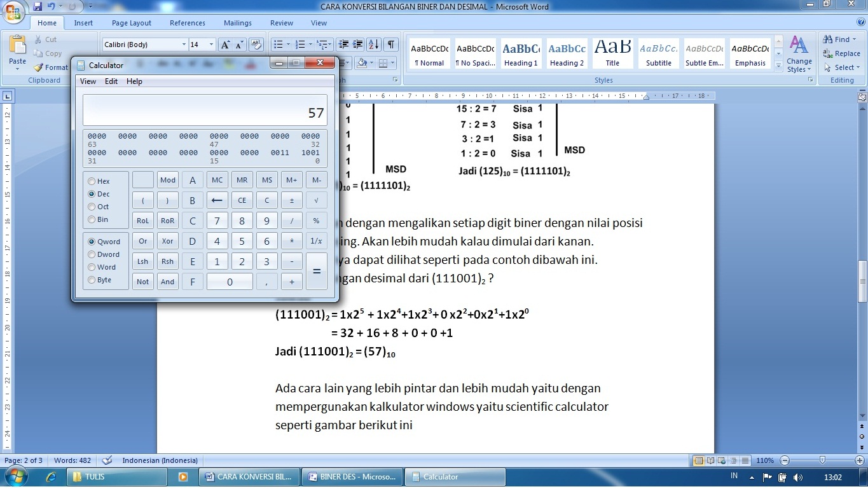
Task: Open the Insert ribbon tab
Action: point(83,23)
